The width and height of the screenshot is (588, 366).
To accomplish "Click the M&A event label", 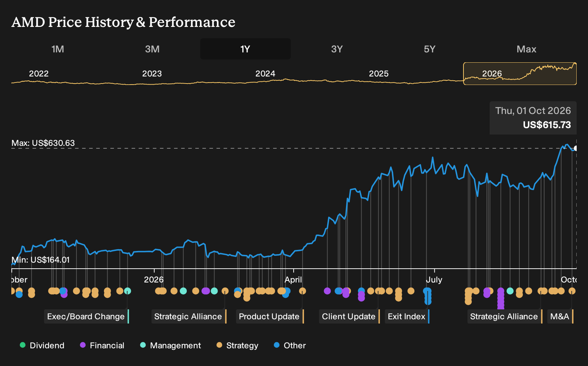I will pyautogui.click(x=560, y=316).
